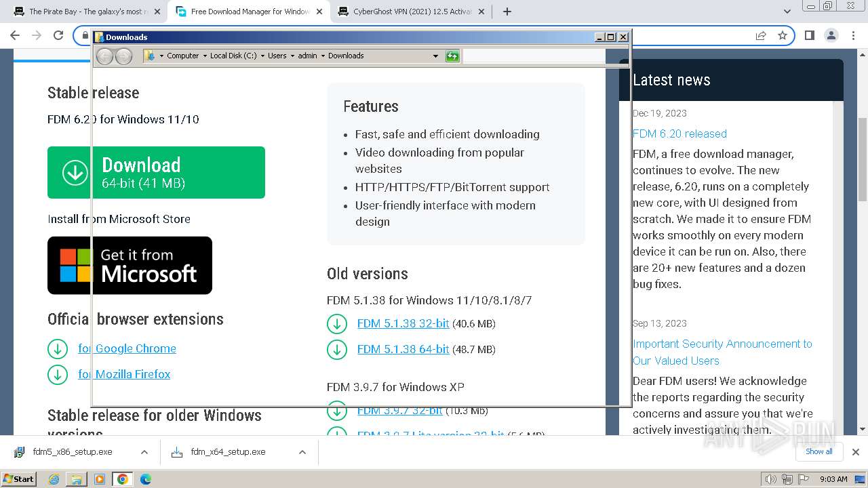Image resolution: width=868 pixels, height=488 pixels.
Task: Expand Chrome tab search arrow
Action: (787, 12)
